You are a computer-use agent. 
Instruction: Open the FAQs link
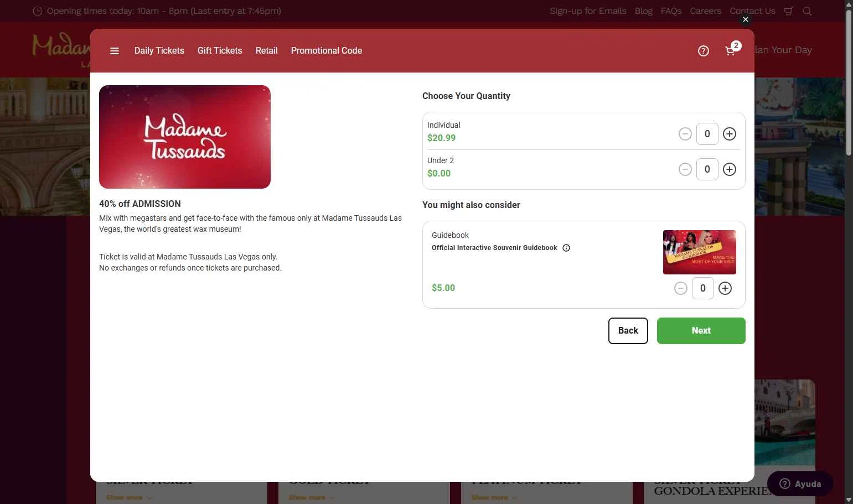click(x=671, y=11)
